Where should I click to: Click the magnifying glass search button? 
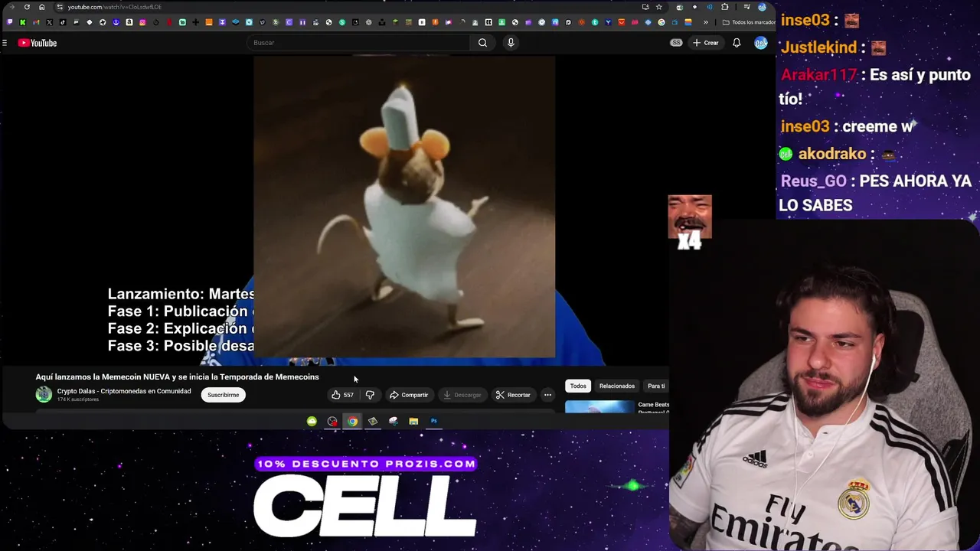[x=482, y=43]
